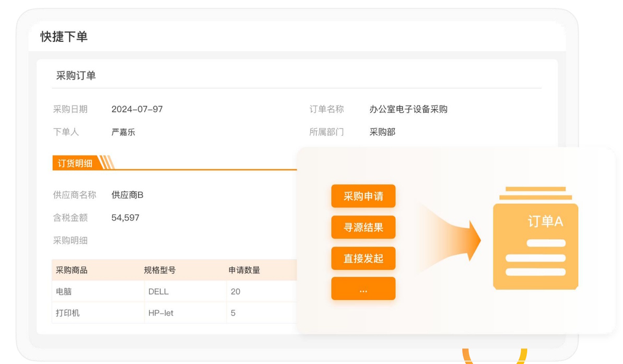Screen dimensions: 623x364
Task: Open the 所属部门 field showing 采购部
Action: click(382, 132)
